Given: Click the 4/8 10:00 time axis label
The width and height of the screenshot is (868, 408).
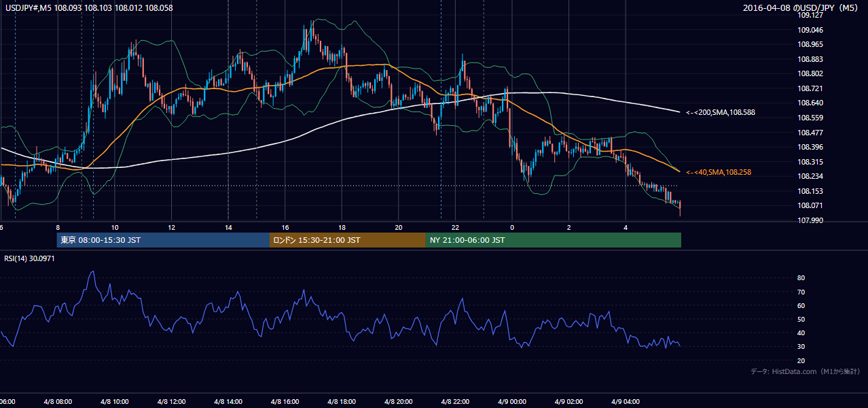Looking at the screenshot, I should click(114, 401).
